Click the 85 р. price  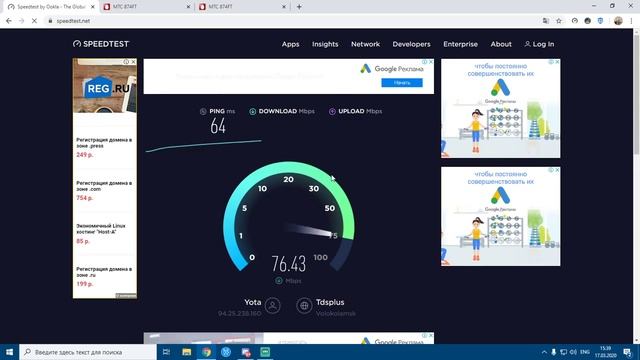83,241
